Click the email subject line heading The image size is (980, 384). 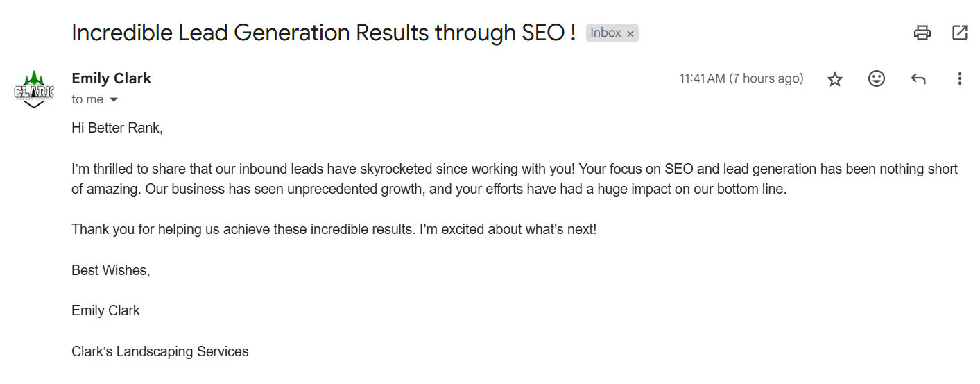point(323,33)
